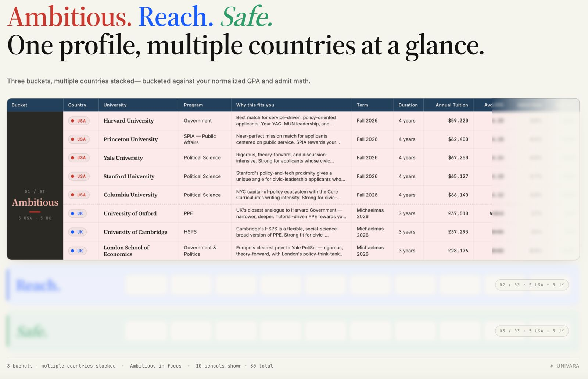Screen dimensions: 588x379
Task: Click 'Best match for service-driven' description
Action: pyautogui.click(x=286, y=121)
